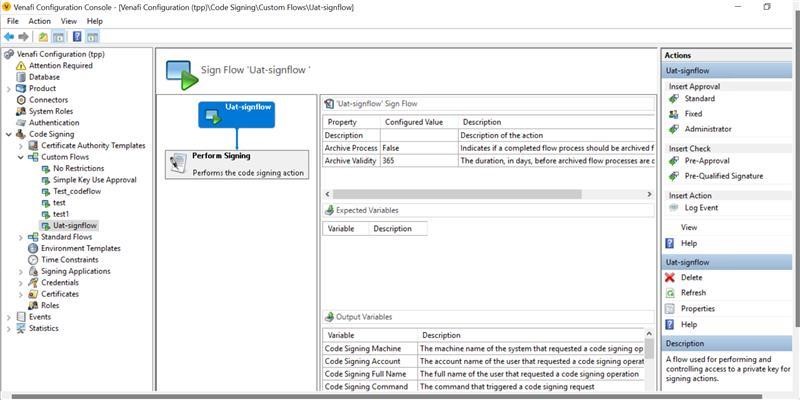
Task: Click the Environment Templates icon
Action: [x=33, y=248]
